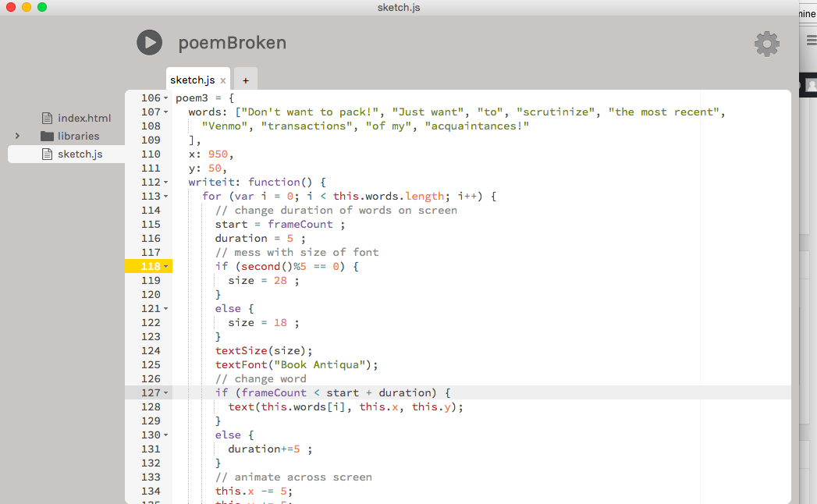Close the sketch.js tab
Image resolution: width=817 pixels, height=504 pixels.
click(223, 80)
